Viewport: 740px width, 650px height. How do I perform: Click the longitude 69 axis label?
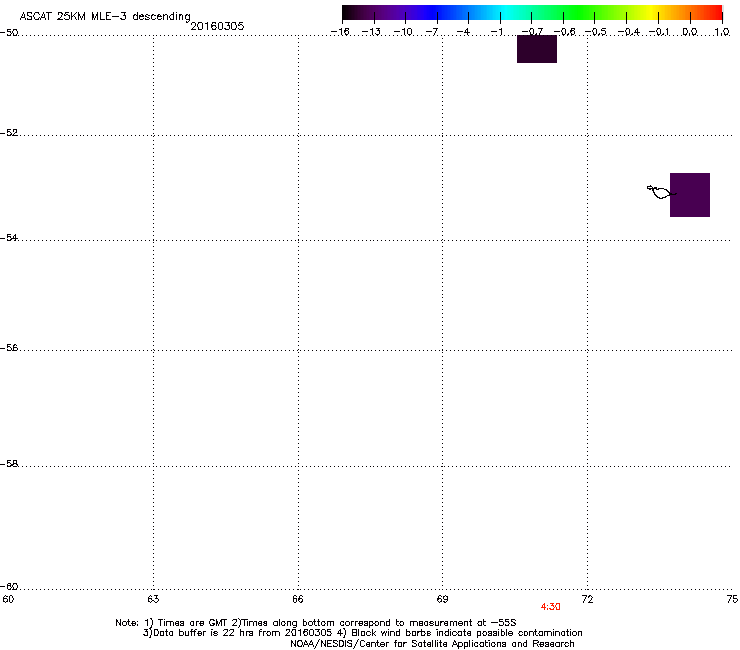pos(442,599)
